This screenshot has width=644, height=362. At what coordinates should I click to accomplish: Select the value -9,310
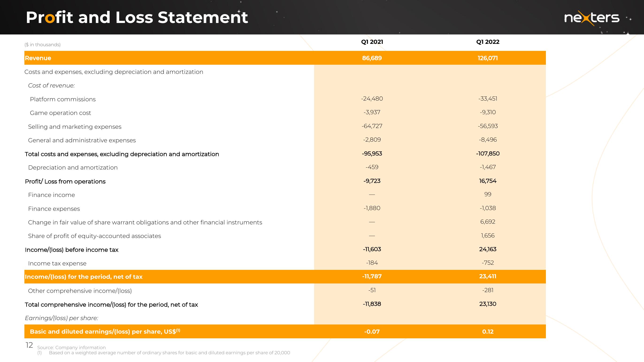tap(488, 112)
